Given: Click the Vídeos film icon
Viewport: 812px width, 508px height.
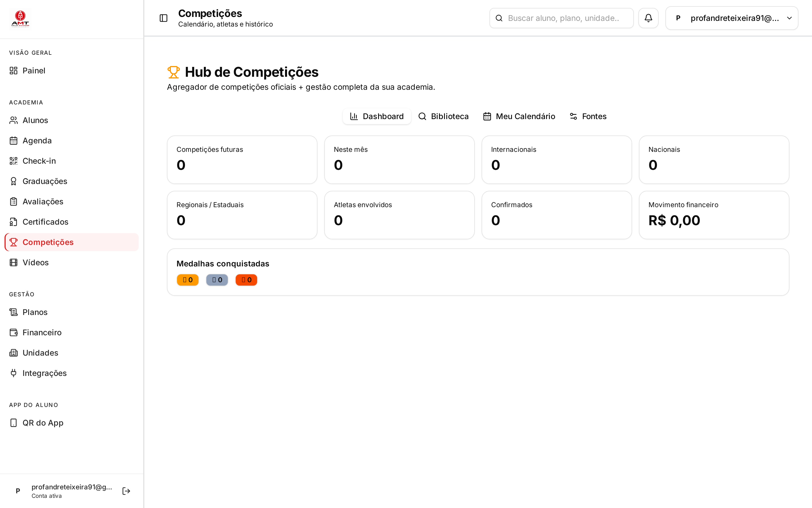Looking at the screenshot, I should (14, 262).
